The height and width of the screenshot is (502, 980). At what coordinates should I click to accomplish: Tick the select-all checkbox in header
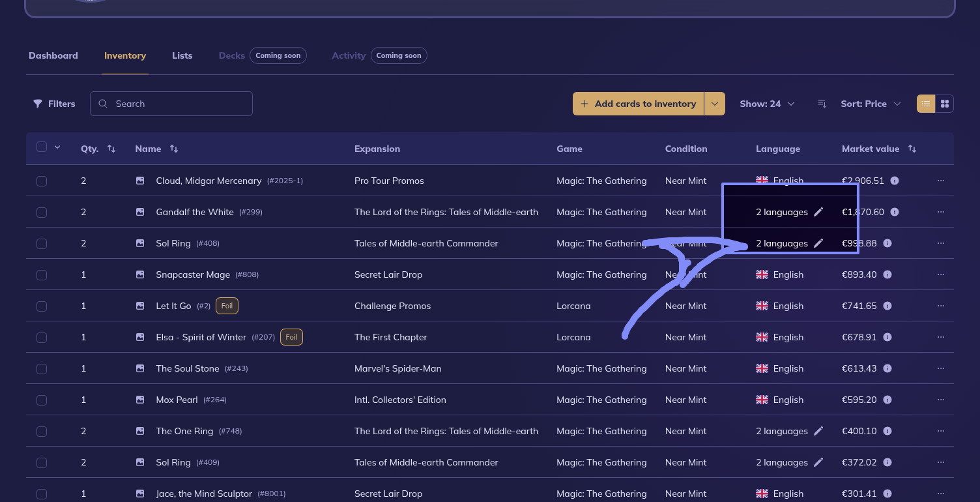pos(42,147)
